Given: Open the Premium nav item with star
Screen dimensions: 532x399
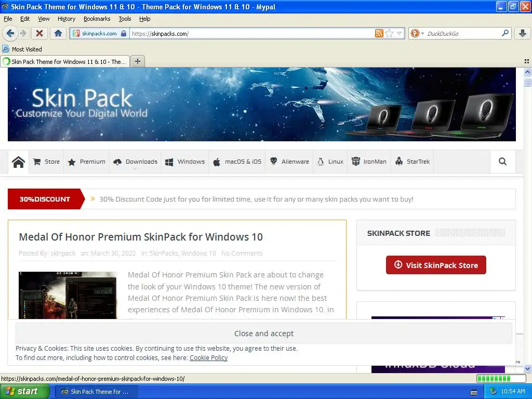Looking at the screenshot, I should coord(87,162).
